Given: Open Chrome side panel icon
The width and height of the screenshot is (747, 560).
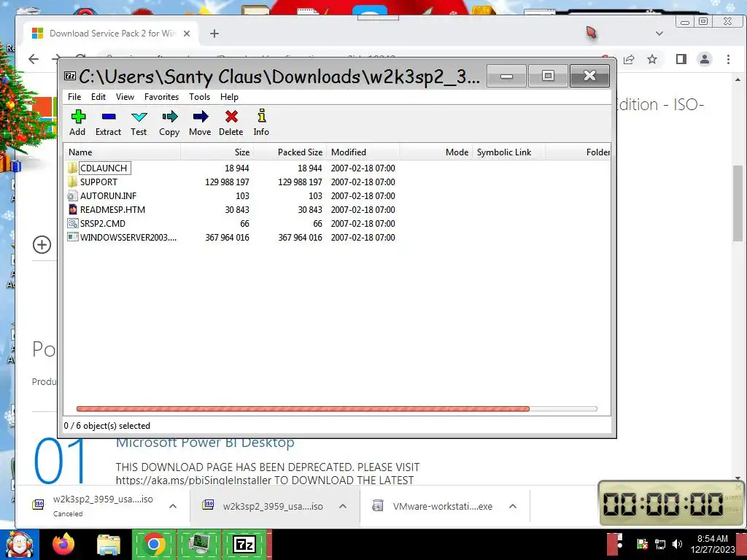Looking at the screenshot, I should (x=681, y=59).
